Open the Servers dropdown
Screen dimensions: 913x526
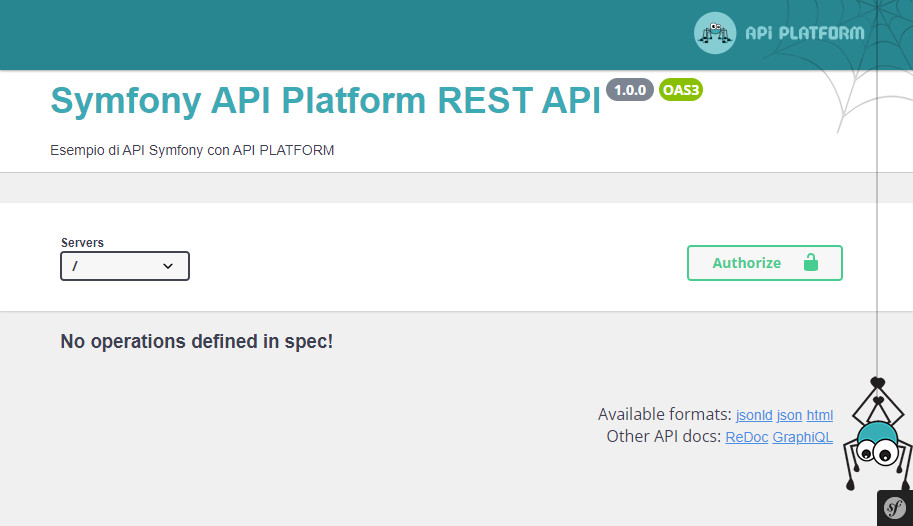[125, 266]
